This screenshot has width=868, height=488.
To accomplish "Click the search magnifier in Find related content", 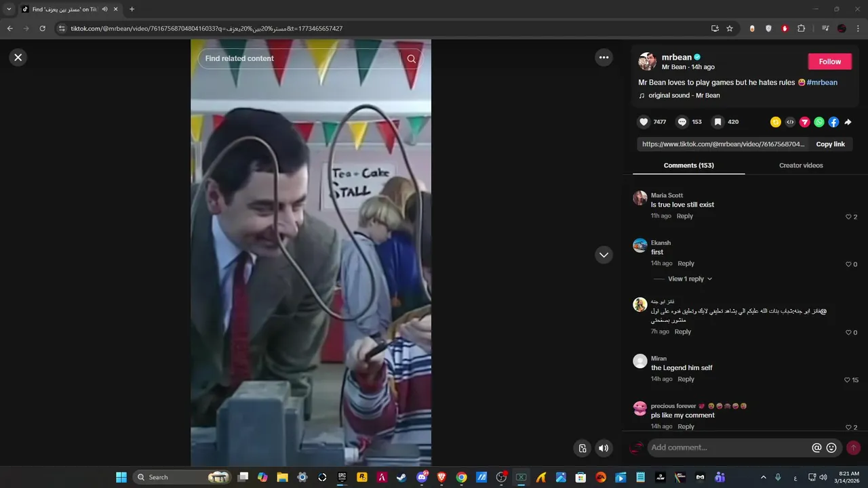I will point(412,59).
